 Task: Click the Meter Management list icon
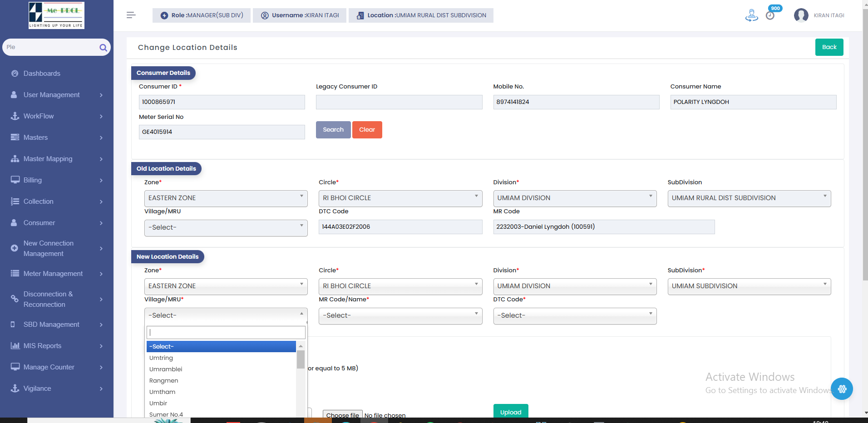15,274
